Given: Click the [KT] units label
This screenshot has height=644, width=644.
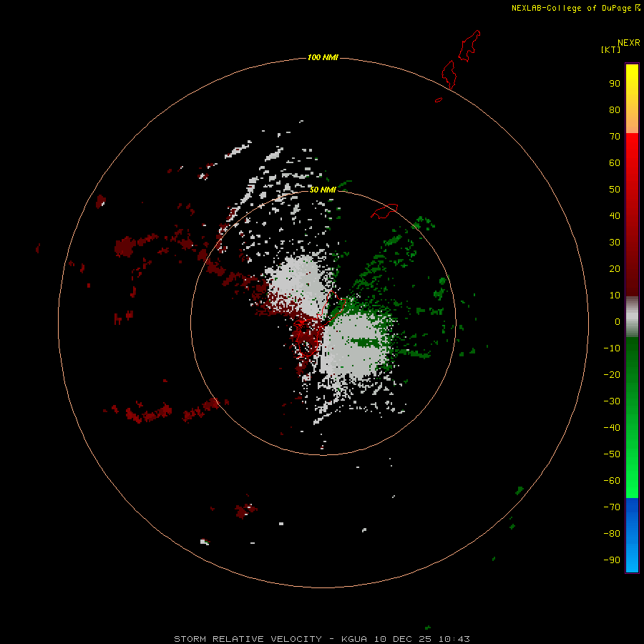Looking at the screenshot, I should point(610,49).
